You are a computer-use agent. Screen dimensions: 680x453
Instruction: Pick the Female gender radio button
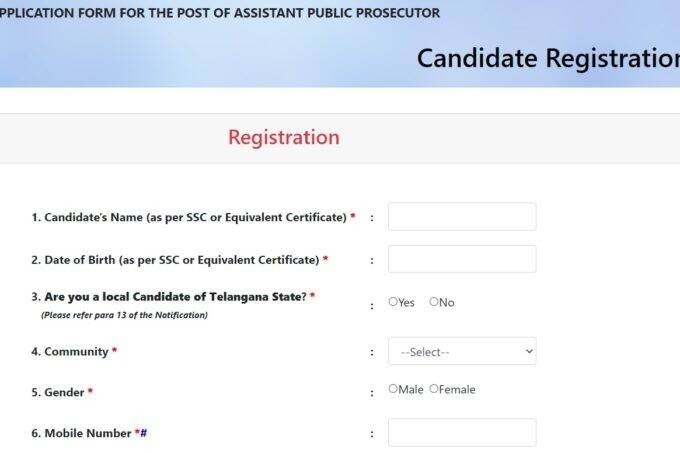pyautogui.click(x=434, y=389)
